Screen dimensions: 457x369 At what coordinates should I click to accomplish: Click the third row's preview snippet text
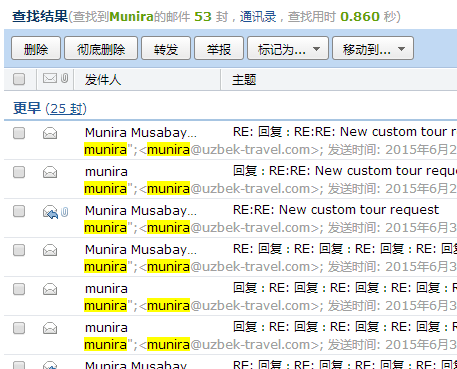[270, 228]
